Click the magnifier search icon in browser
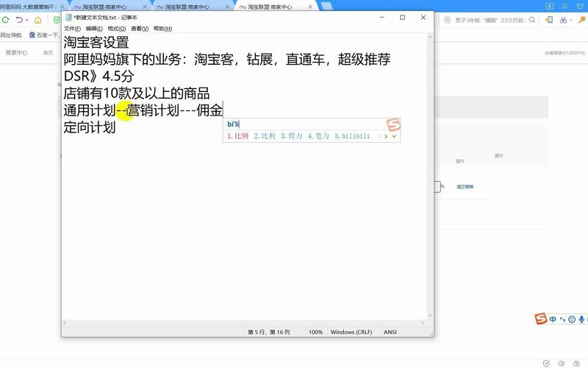 pyautogui.click(x=532, y=20)
